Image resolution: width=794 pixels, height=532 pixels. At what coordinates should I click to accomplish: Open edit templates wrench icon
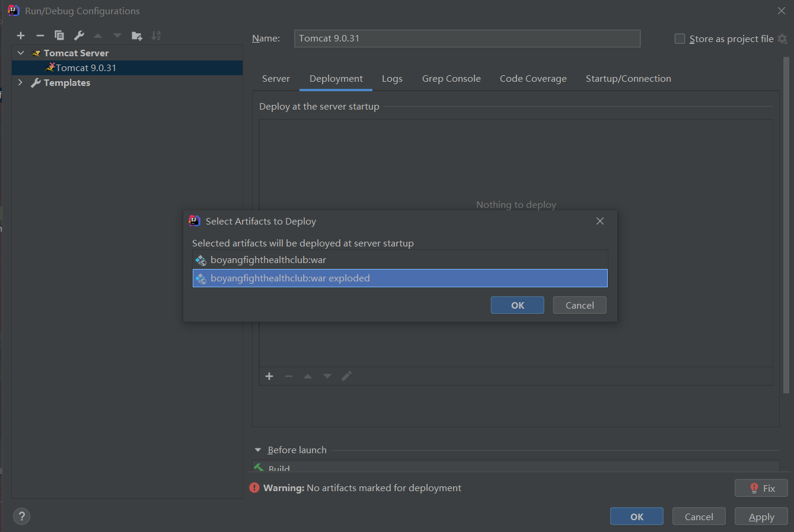79,36
